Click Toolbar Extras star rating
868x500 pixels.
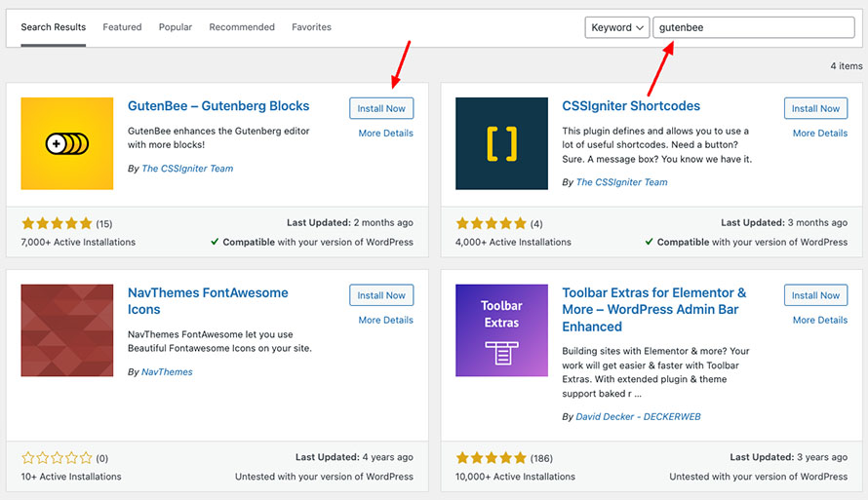coord(491,458)
